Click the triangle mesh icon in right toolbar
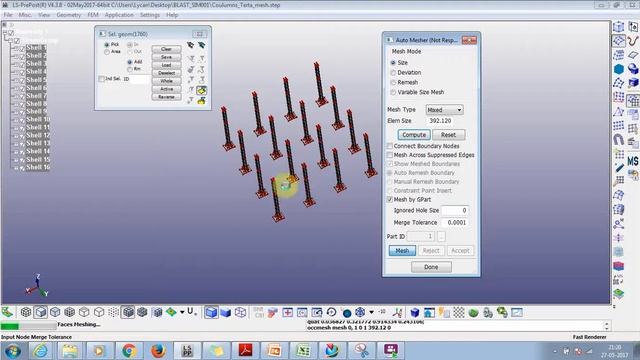The image size is (640, 360). coord(619,112)
